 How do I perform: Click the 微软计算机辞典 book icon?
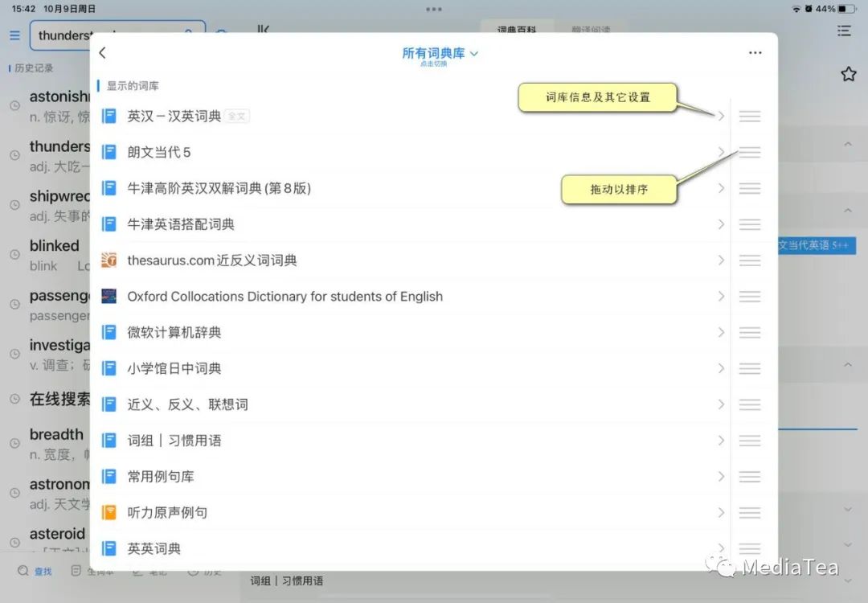[x=109, y=332]
